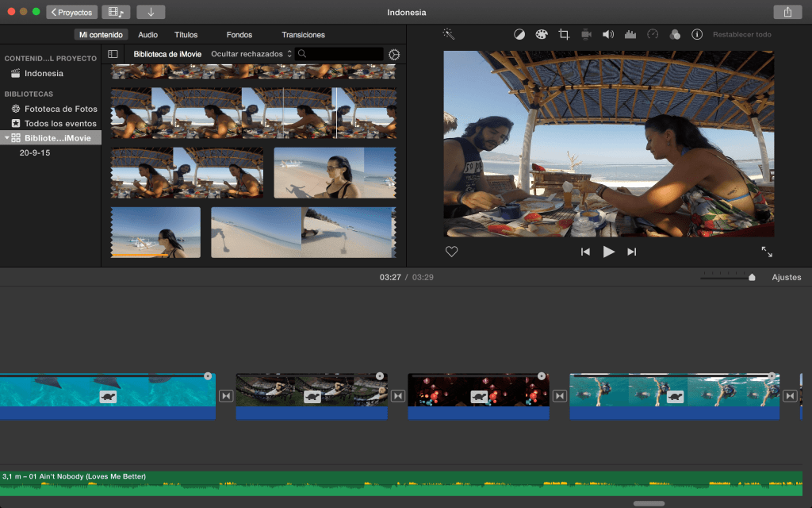The height and width of the screenshot is (508, 812).
Task: Click turtle slow-motion badge on hammock clip
Action: (312, 397)
